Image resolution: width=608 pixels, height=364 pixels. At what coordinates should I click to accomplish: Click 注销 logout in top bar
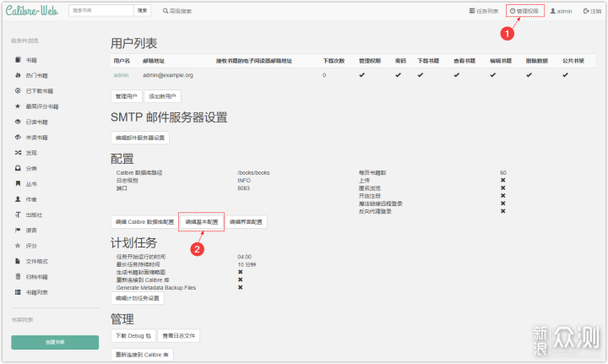(592, 11)
